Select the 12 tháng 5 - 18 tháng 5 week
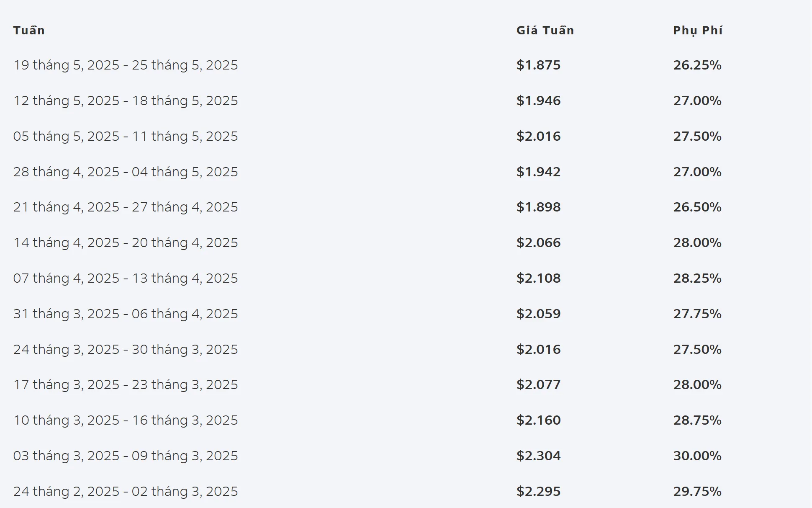 click(126, 101)
